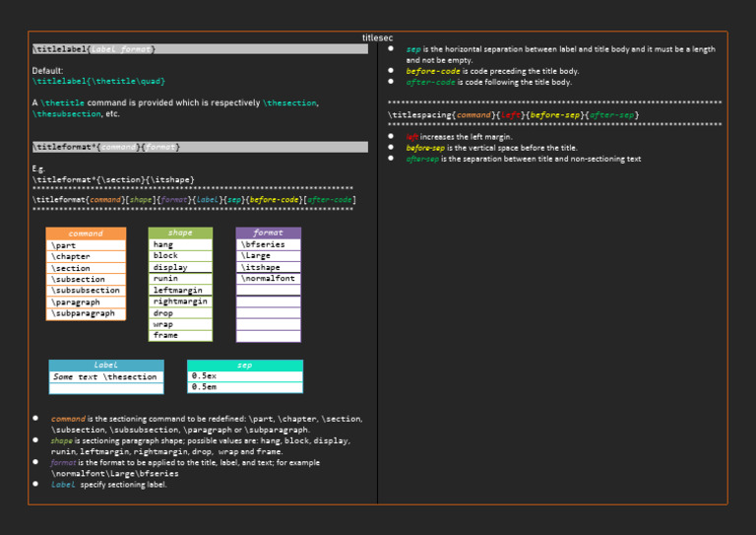Select 'hang' in the shape table
The height and width of the screenshot is (535, 756).
[x=180, y=244]
